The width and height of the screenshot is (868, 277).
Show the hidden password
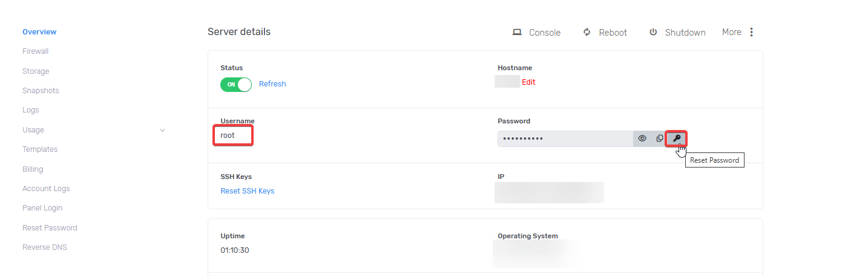pyautogui.click(x=642, y=138)
